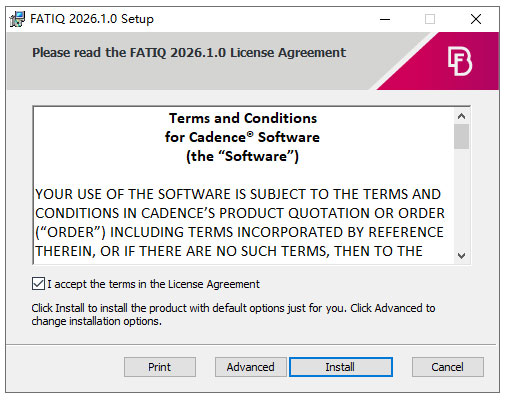Viewport: 509px width, 400px height.
Task: Cancel the setup wizard
Action: click(447, 367)
